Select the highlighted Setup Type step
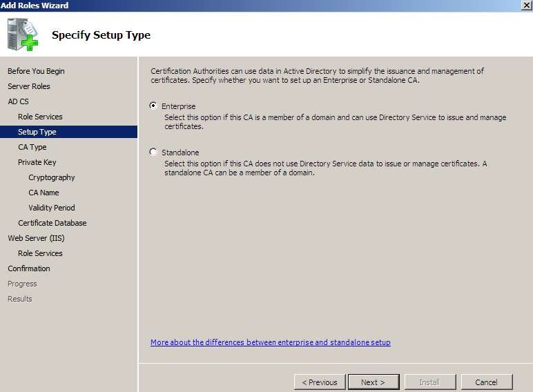 68,132
